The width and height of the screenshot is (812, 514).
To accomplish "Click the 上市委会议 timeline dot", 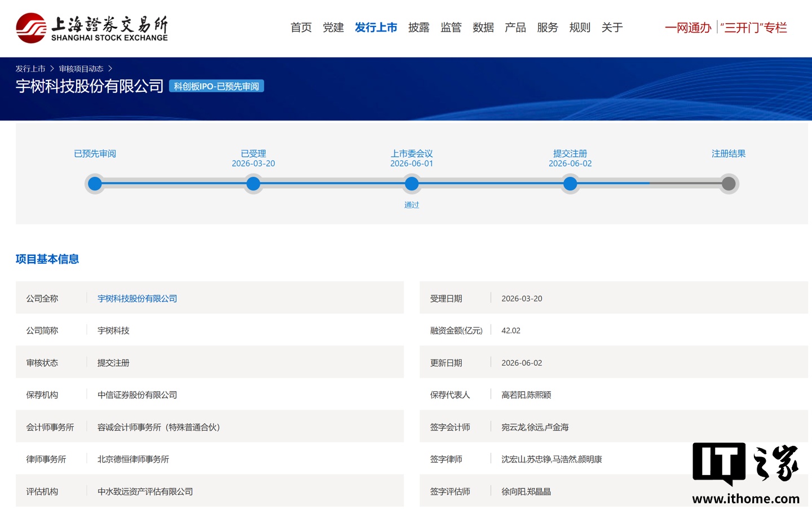I will click(412, 184).
